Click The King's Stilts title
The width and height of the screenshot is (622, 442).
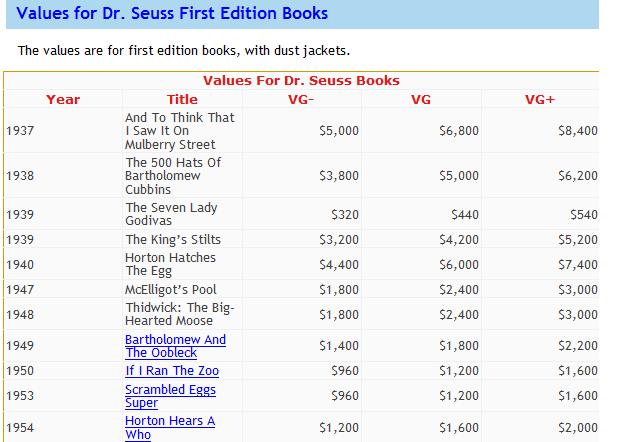[173, 240]
